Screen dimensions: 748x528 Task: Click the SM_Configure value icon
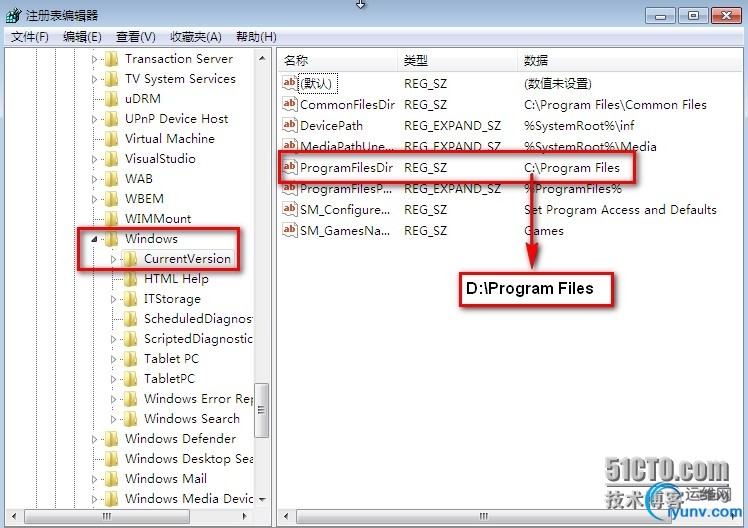[x=289, y=209]
